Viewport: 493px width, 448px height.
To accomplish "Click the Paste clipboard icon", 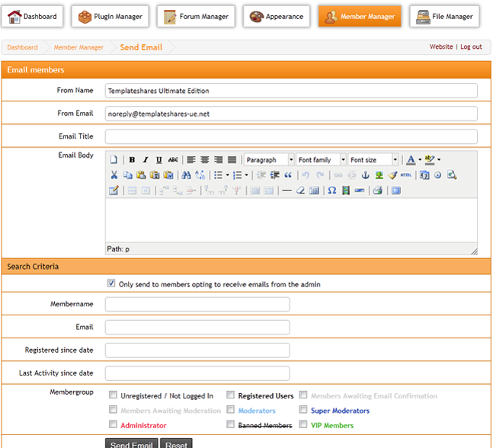I will pyautogui.click(x=141, y=174).
